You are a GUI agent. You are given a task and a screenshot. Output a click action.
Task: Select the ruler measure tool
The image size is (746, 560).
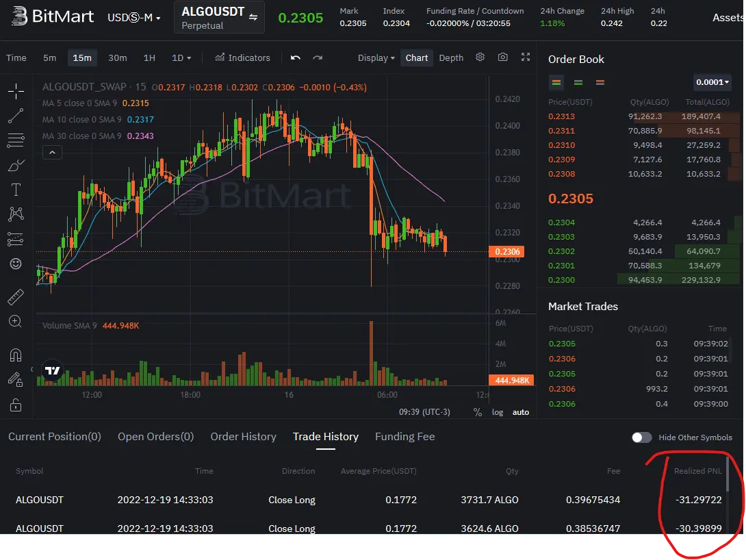click(16, 297)
